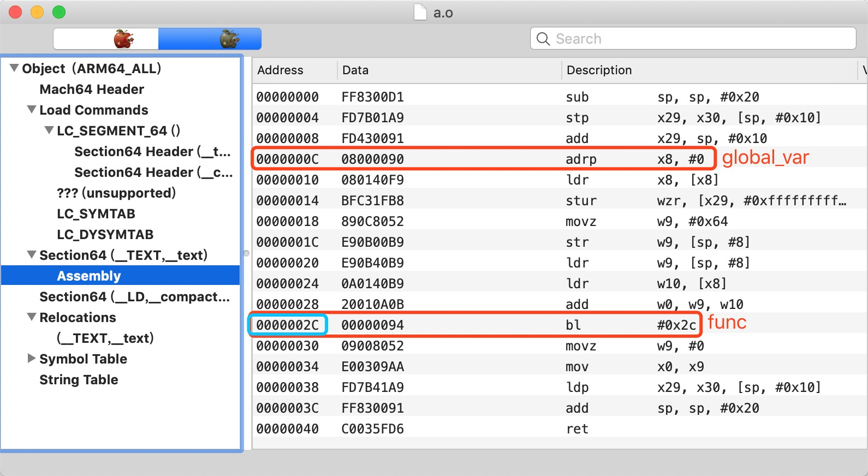
Task: Select data FF8300D1 cell
Action: click(373, 97)
